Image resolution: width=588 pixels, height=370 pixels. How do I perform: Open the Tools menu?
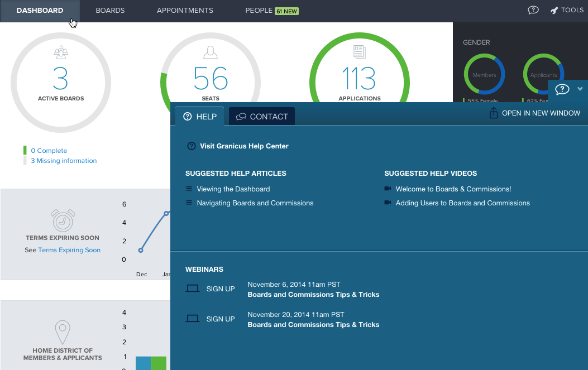point(567,10)
